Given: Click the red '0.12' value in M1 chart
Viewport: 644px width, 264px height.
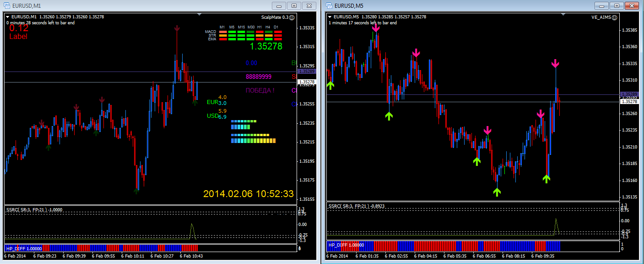Looking at the screenshot, I should (19, 28).
